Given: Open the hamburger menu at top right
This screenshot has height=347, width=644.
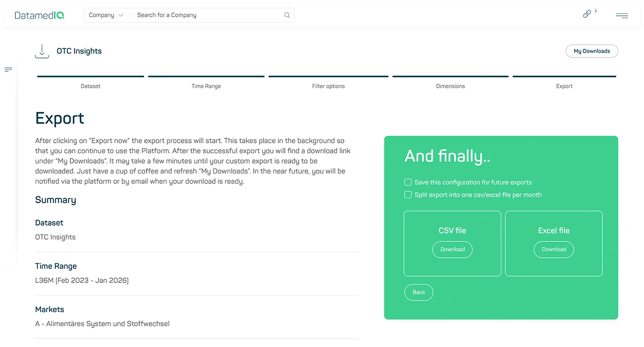Looking at the screenshot, I should pyautogui.click(x=622, y=15).
